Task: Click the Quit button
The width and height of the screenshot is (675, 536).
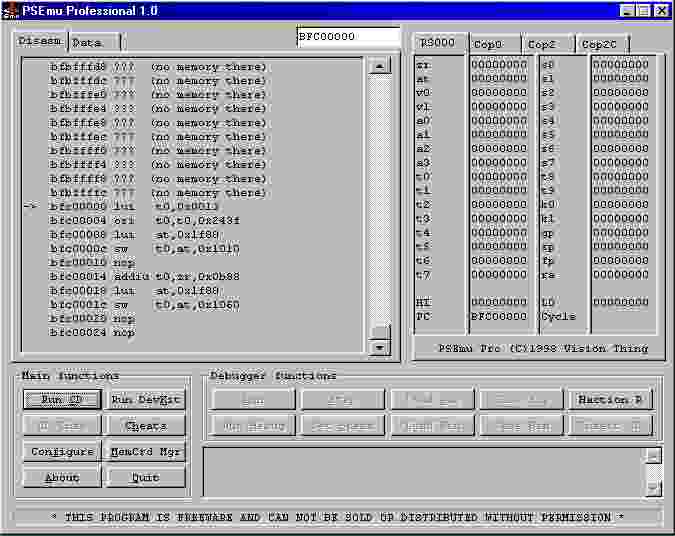Action: click(146, 477)
